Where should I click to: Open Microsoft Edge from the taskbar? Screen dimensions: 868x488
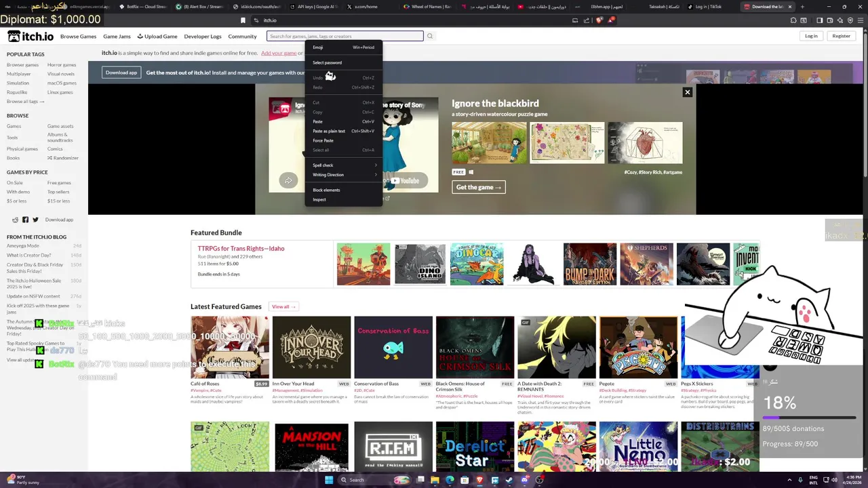tap(450, 480)
